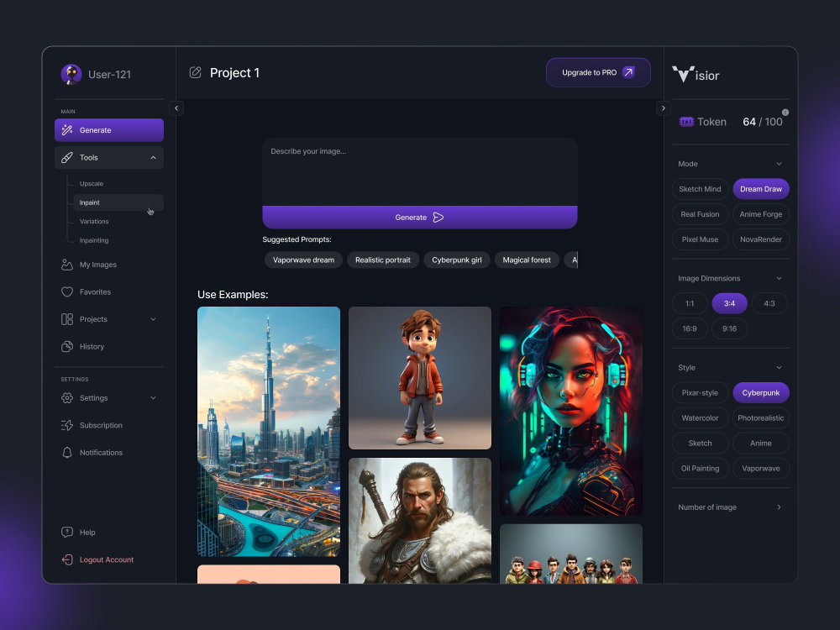Collapse Image Dimensions section chevron
840x630 pixels.
[779, 279]
